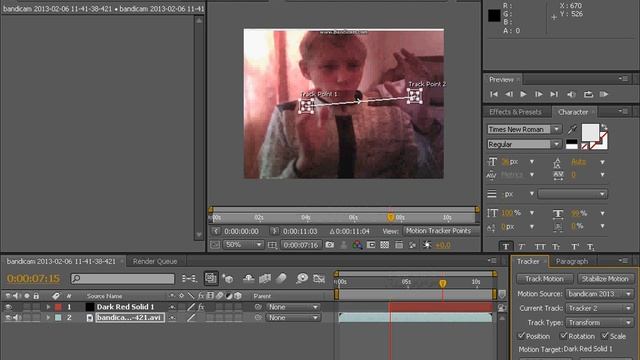Viewport: 640px width, 360px height.
Task: Step back one frame in Preview
Action: 509,94
